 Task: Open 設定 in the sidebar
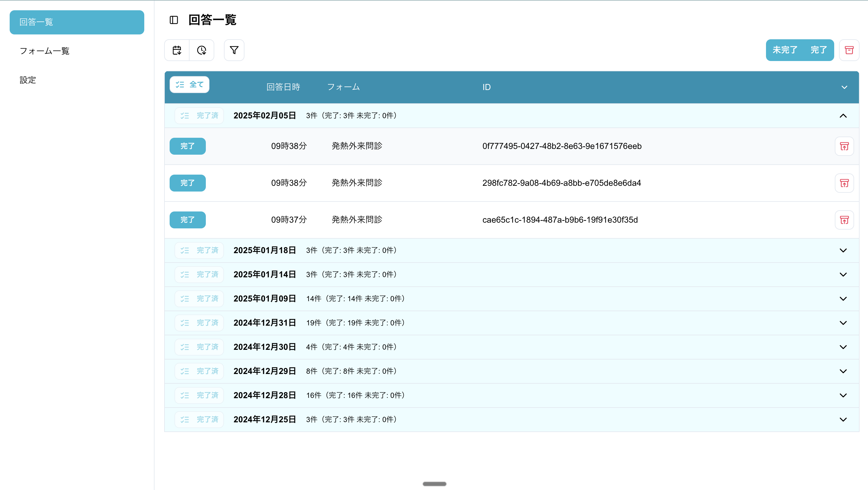click(x=28, y=80)
